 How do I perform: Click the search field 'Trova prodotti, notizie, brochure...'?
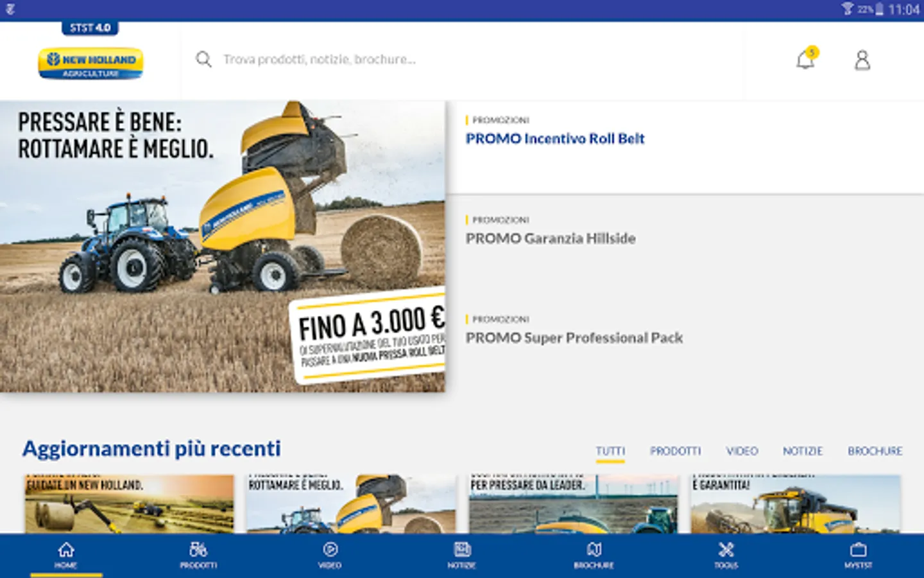coord(462,59)
